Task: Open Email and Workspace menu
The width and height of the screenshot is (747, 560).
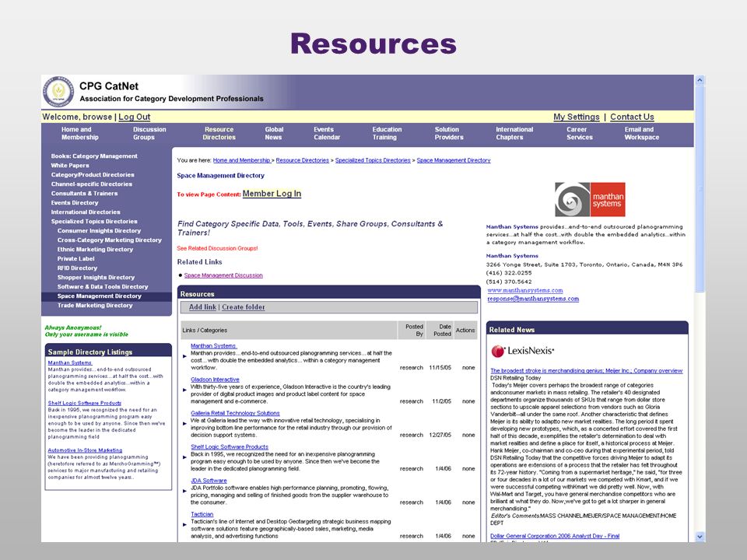Action: coord(642,133)
